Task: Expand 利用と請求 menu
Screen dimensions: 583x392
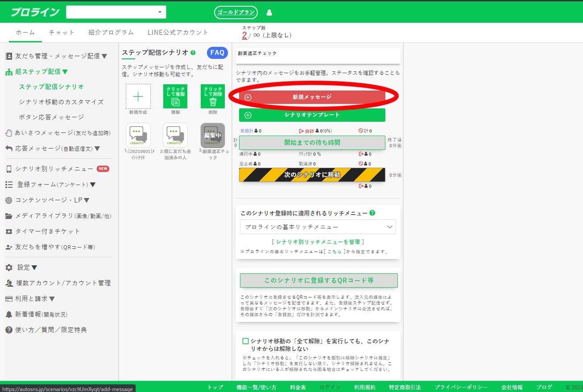Action: coord(35,299)
